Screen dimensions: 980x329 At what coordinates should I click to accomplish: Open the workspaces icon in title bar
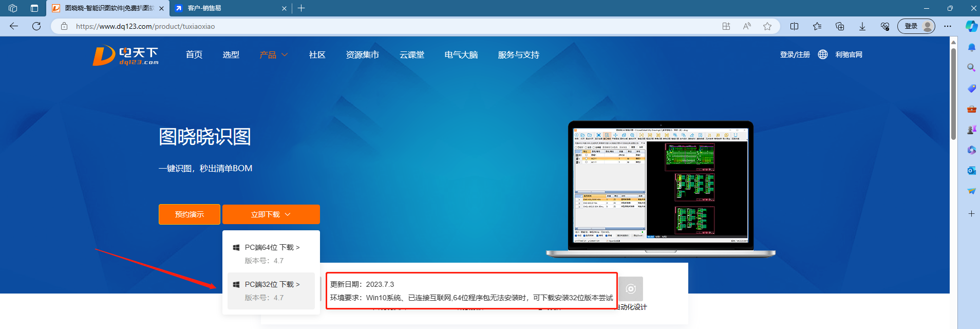[x=13, y=8]
